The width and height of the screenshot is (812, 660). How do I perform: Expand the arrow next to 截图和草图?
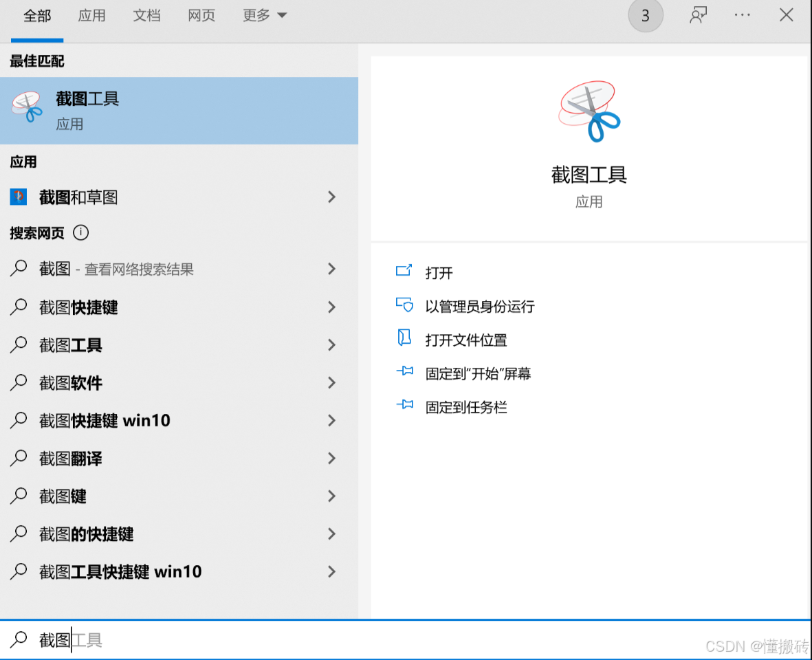tap(332, 197)
